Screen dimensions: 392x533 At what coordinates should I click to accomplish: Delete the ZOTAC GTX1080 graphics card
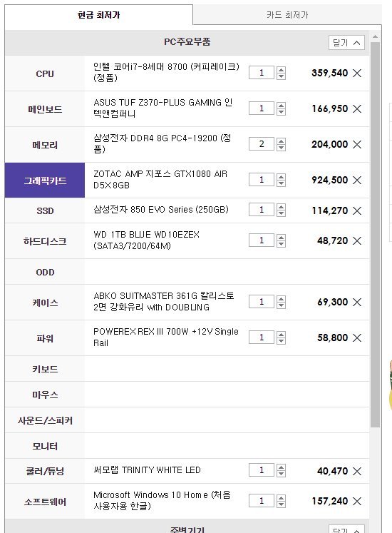click(x=356, y=180)
